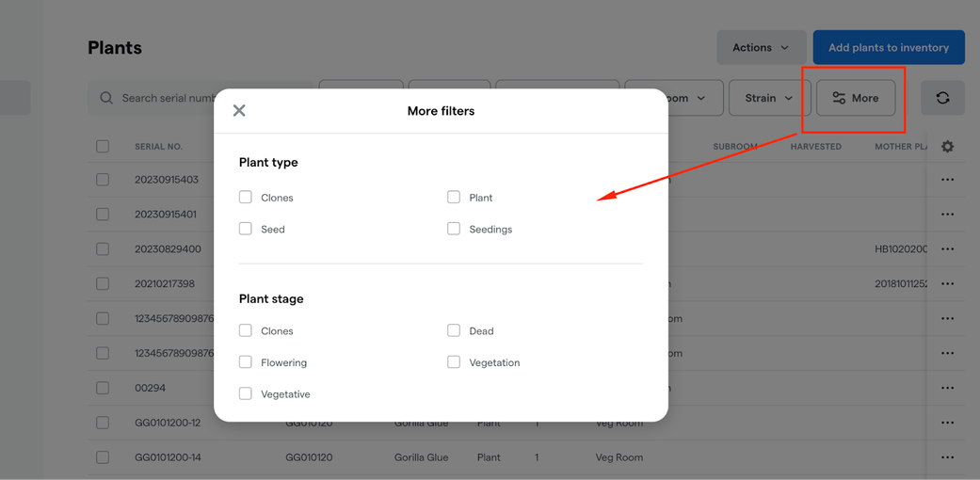Click the Plant stage section heading
Viewport: 980px width, 480px height.
pos(271,298)
